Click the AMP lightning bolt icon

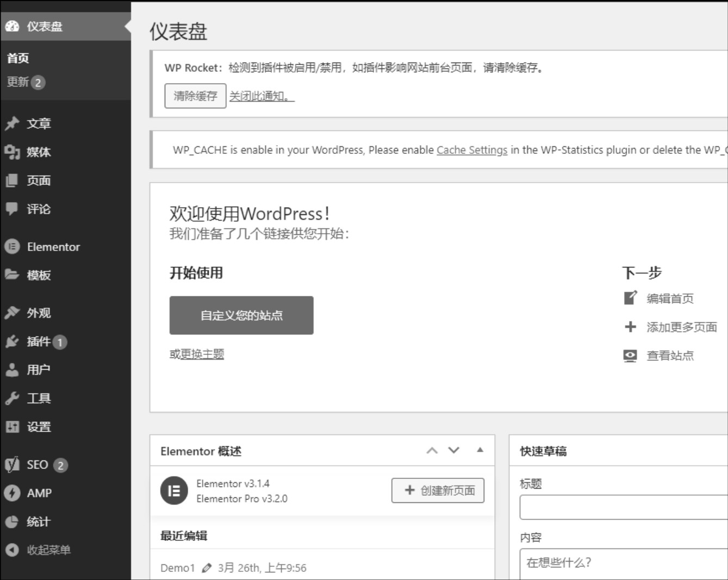(x=12, y=493)
